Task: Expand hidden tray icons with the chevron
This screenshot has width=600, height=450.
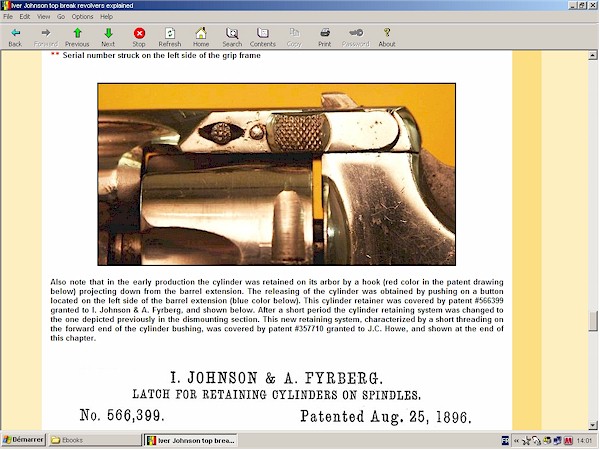Action: pyautogui.click(x=516, y=441)
